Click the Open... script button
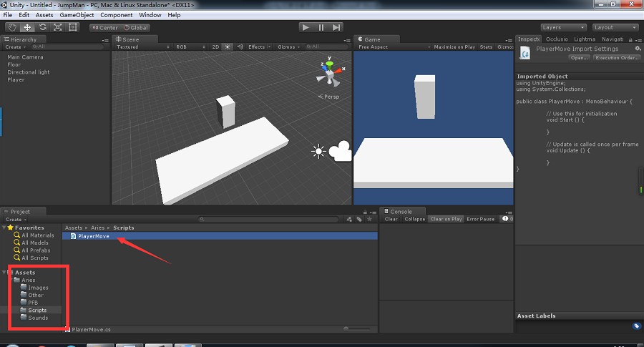The width and height of the screenshot is (644, 347). pos(579,58)
